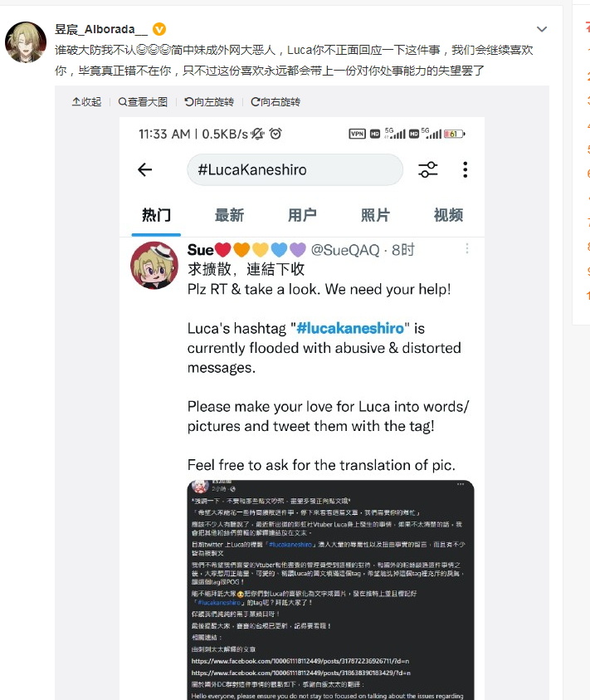
Task: Click the #lucakaneshiro hashtag link in tweet
Action: coord(350,329)
